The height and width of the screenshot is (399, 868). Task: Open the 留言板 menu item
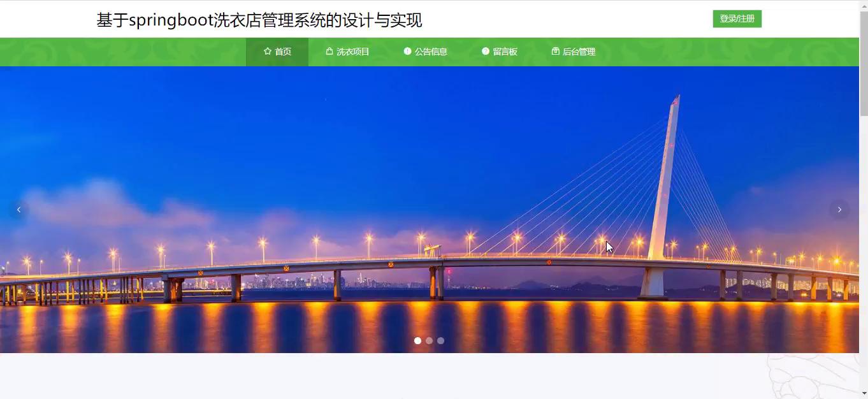pyautogui.click(x=500, y=52)
